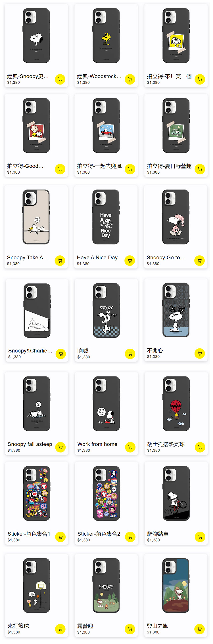213x644 pixels.
Task: Open the Snoopy fall asleep product title
Action: pyautogui.click(x=30, y=444)
